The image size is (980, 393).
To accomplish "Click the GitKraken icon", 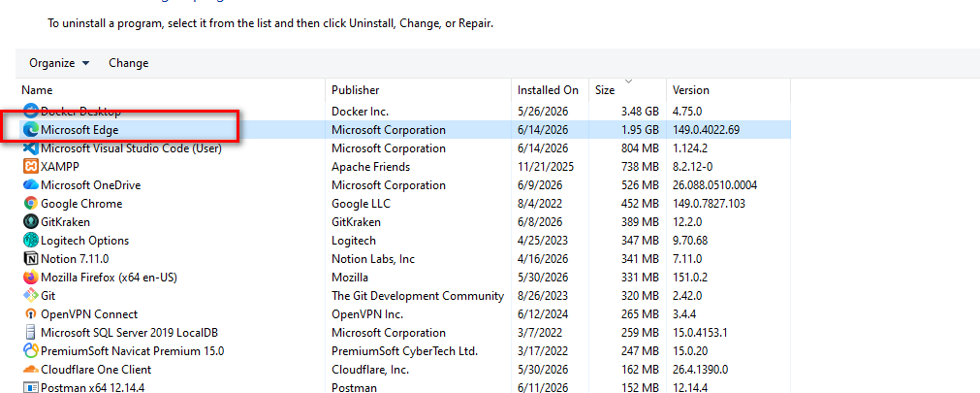I will click(31, 221).
